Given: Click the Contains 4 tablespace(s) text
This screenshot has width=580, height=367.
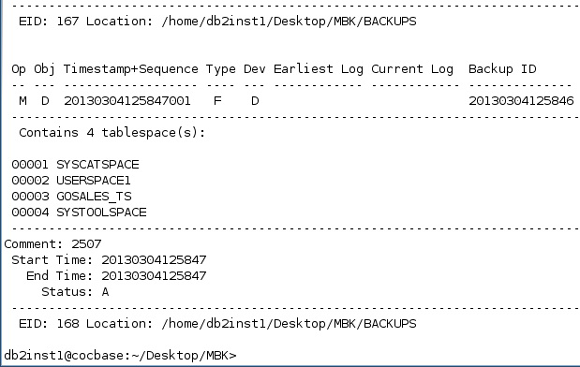Looking at the screenshot, I should [x=112, y=132].
